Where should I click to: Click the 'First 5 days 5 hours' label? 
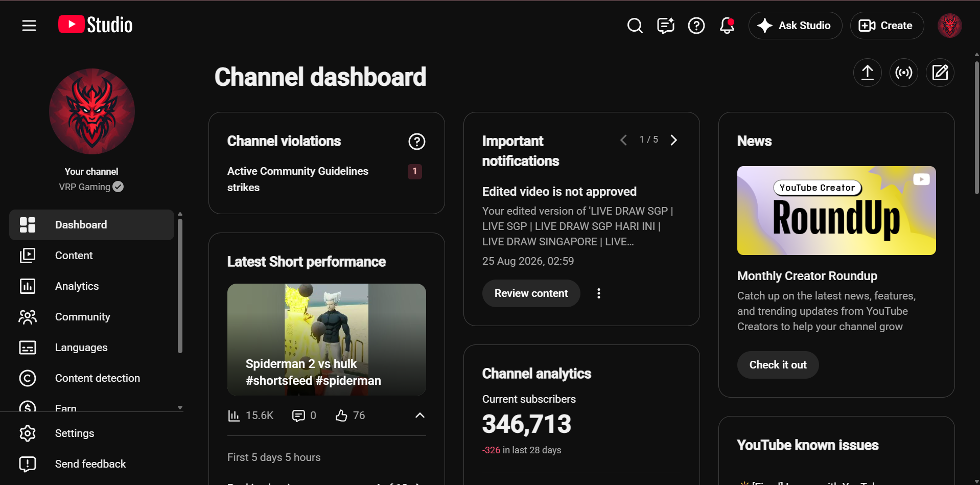point(274,457)
